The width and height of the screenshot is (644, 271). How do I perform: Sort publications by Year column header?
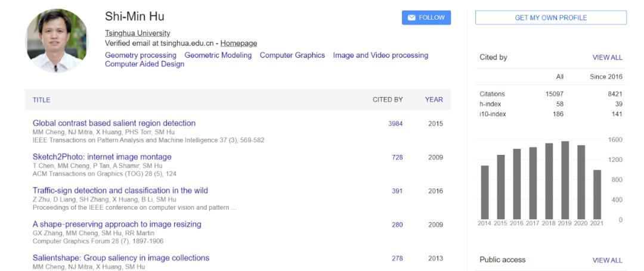(434, 100)
